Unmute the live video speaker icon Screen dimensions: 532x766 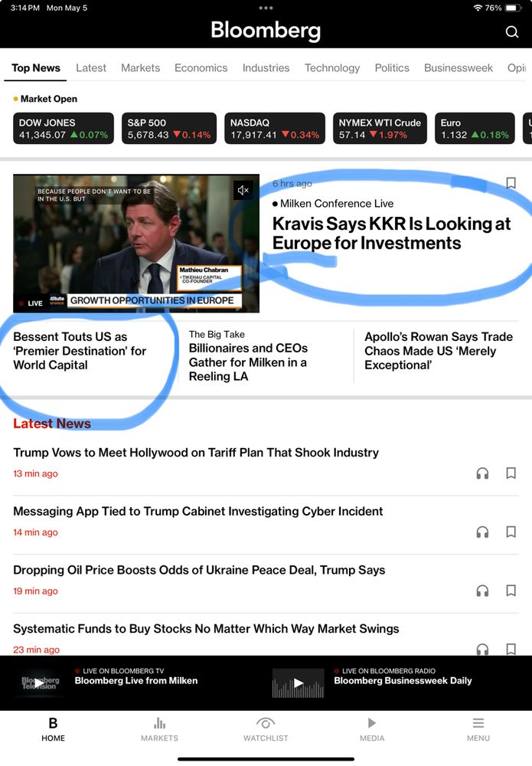pyautogui.click(x=243, y=190)
